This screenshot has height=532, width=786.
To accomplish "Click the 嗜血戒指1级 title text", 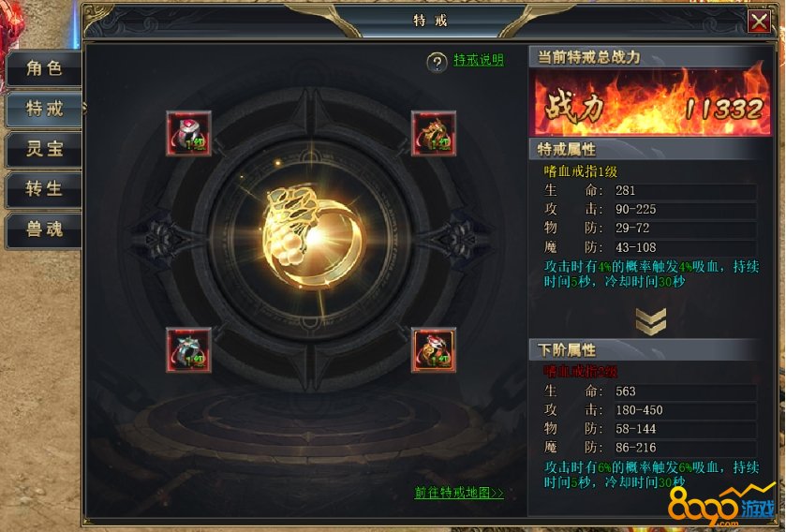I will point(581,171).
